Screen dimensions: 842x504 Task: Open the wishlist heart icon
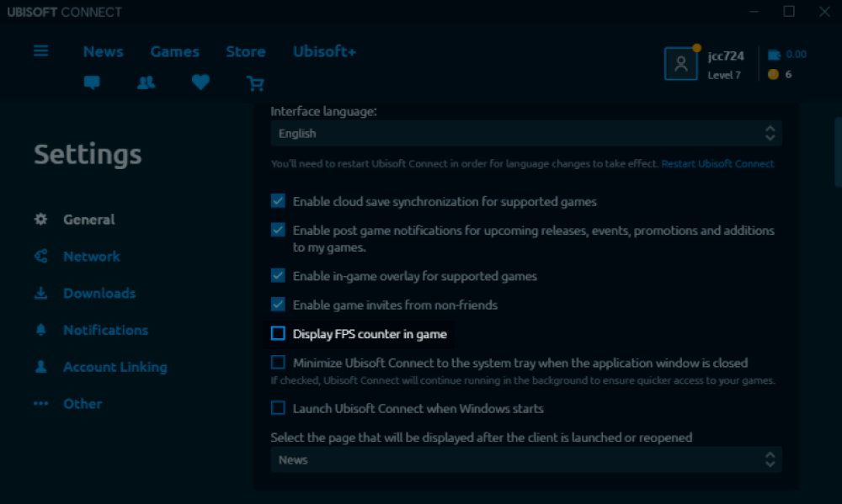click(x=200, y=82)
